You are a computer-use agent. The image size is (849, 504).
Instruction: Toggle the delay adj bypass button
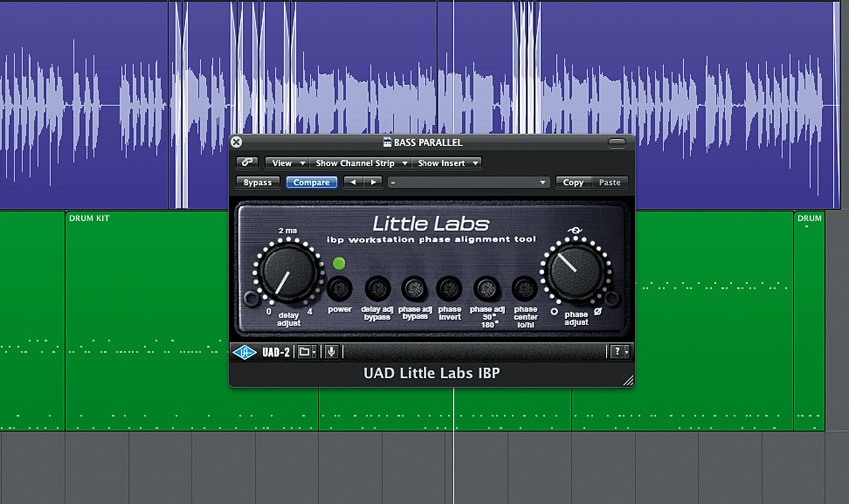pos(377,289)
